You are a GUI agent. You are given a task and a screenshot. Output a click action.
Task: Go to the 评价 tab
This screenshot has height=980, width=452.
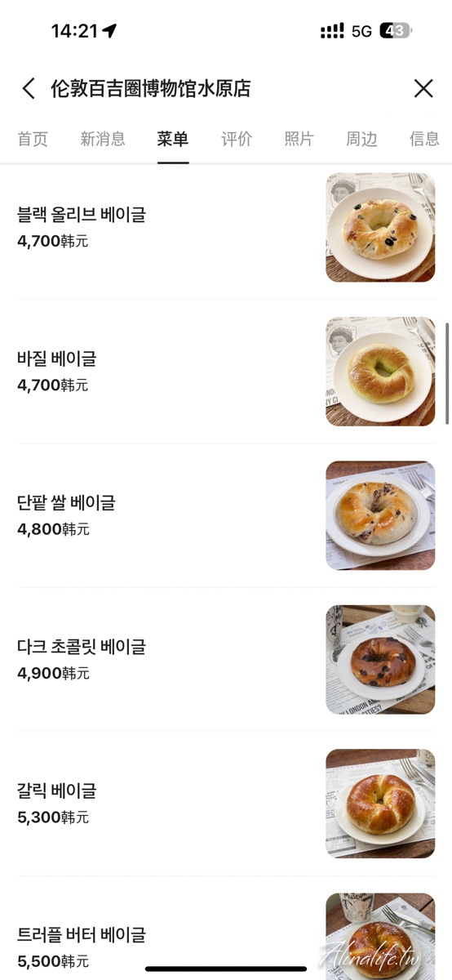click(237, 139)
